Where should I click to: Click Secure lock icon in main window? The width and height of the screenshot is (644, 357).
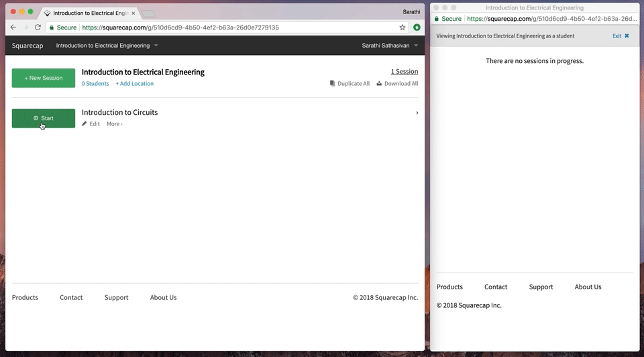click(52, 28)
